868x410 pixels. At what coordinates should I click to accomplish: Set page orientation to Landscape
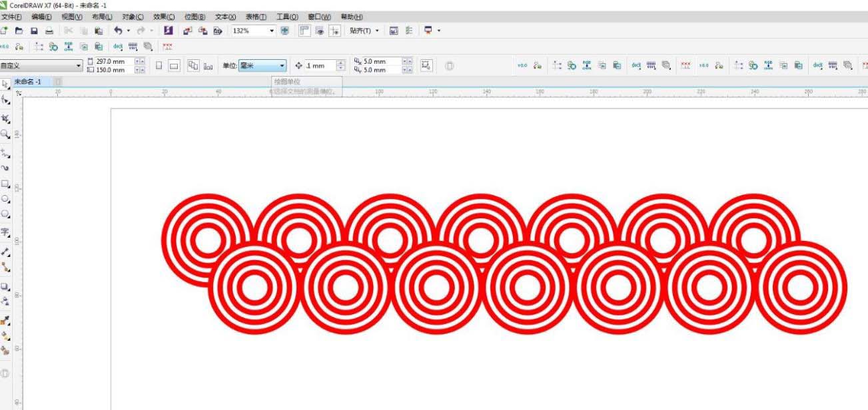tap(173, 65)
